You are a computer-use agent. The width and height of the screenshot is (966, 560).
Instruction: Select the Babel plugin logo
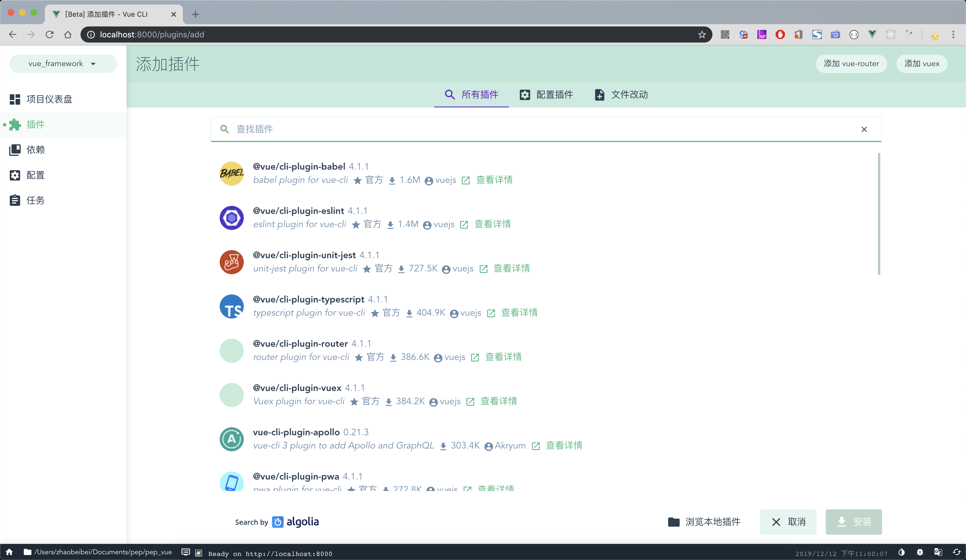[231, 174]
